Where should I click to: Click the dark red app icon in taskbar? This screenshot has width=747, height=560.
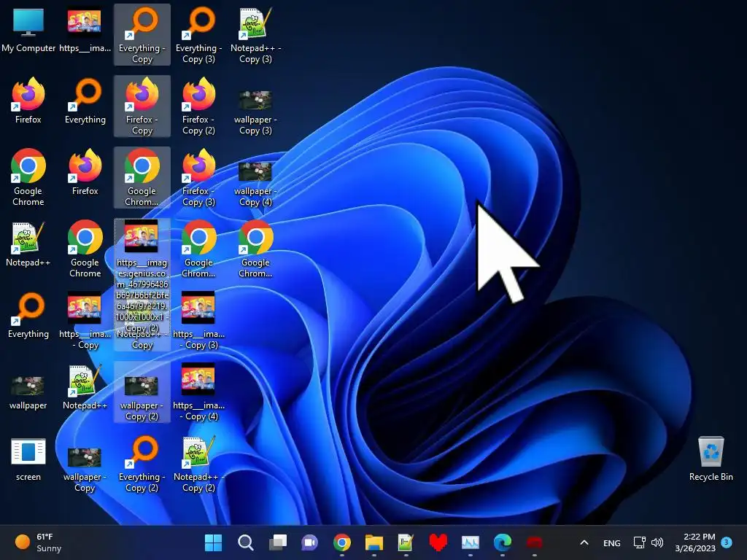(535, 542)
